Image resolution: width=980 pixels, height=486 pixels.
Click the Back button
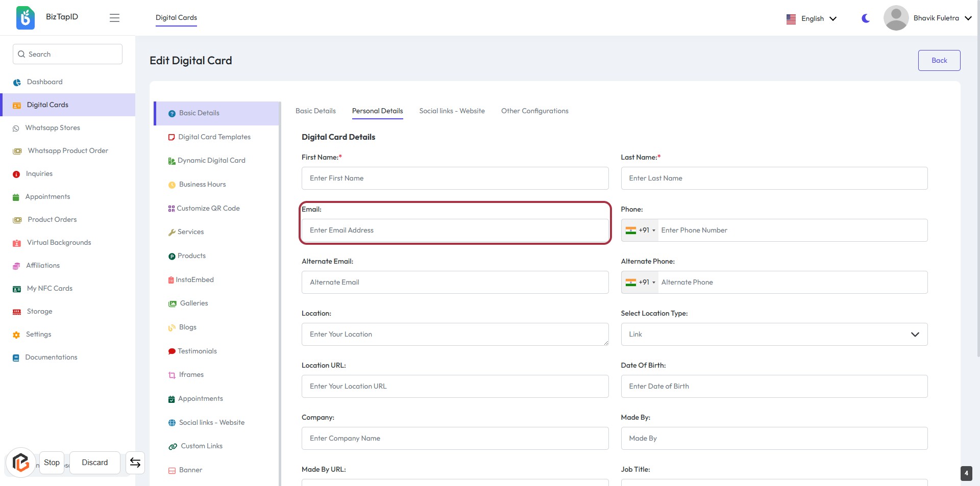[939, 60]
